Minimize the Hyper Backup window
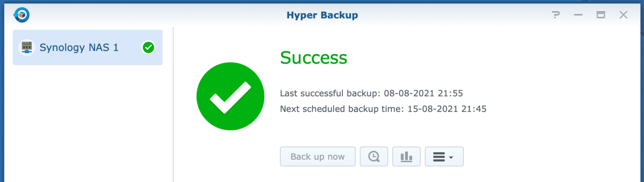Viewport: 644px width, 182px height. click(579, 16)
